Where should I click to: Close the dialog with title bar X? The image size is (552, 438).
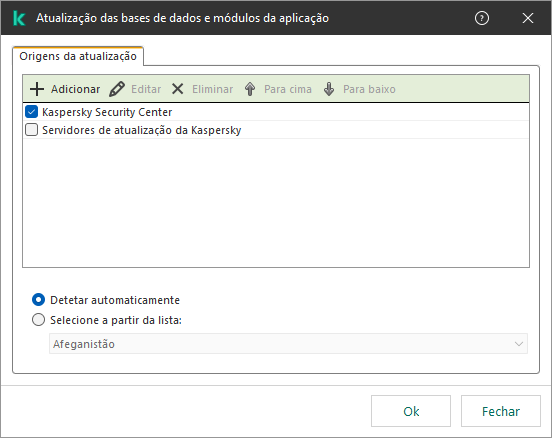[528, 18]
